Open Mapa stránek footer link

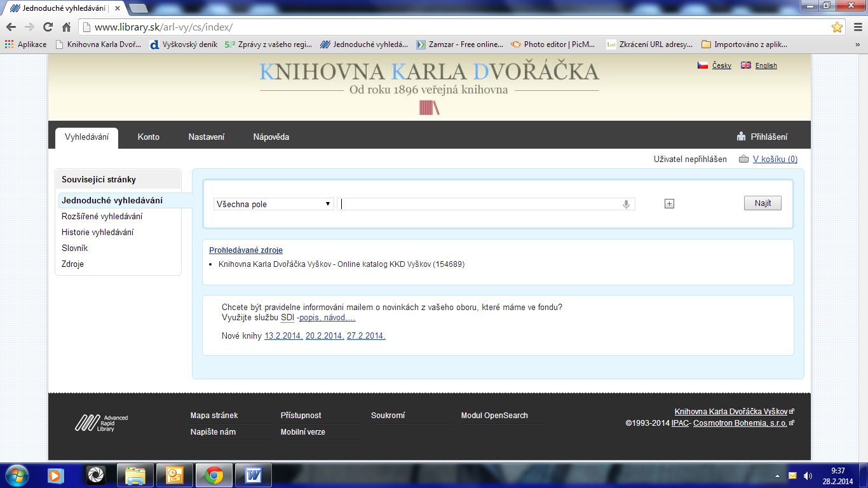click(x=214, y=416)
